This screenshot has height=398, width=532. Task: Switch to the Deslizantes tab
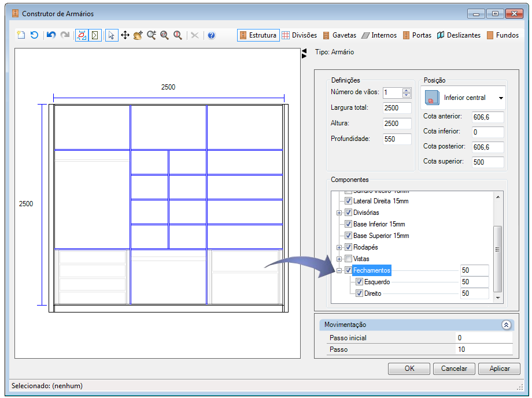coord(459,35)
